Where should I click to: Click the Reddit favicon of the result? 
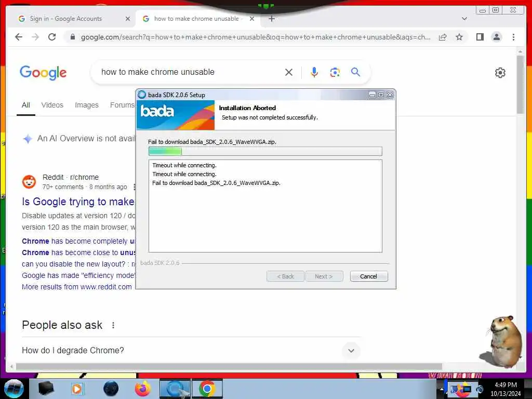(29, 182)
